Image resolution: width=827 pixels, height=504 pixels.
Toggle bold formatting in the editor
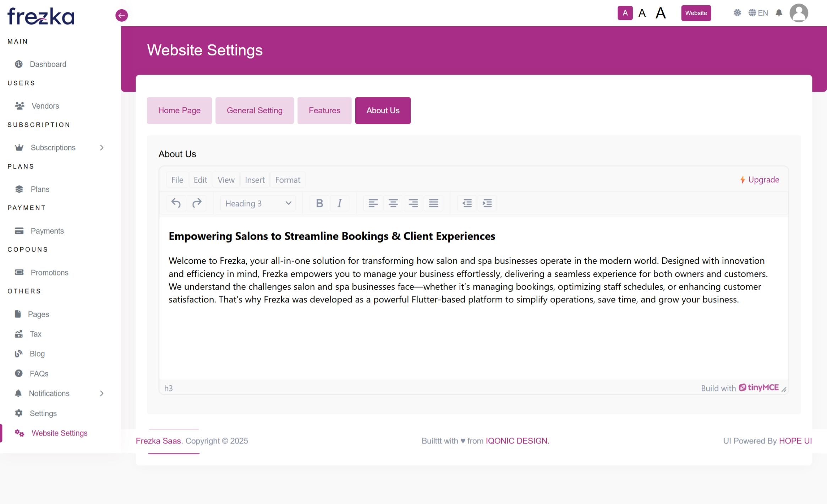pyautogui.click(x=319, y=203)
